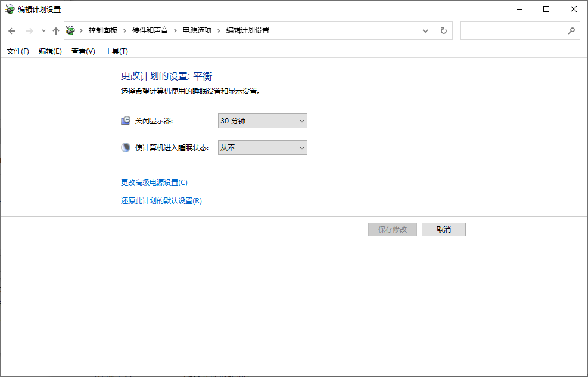Image resolution: width=588 pixels, height=377 pixels.
Task: Open the recent locations chevron
Action: (43, 31)
